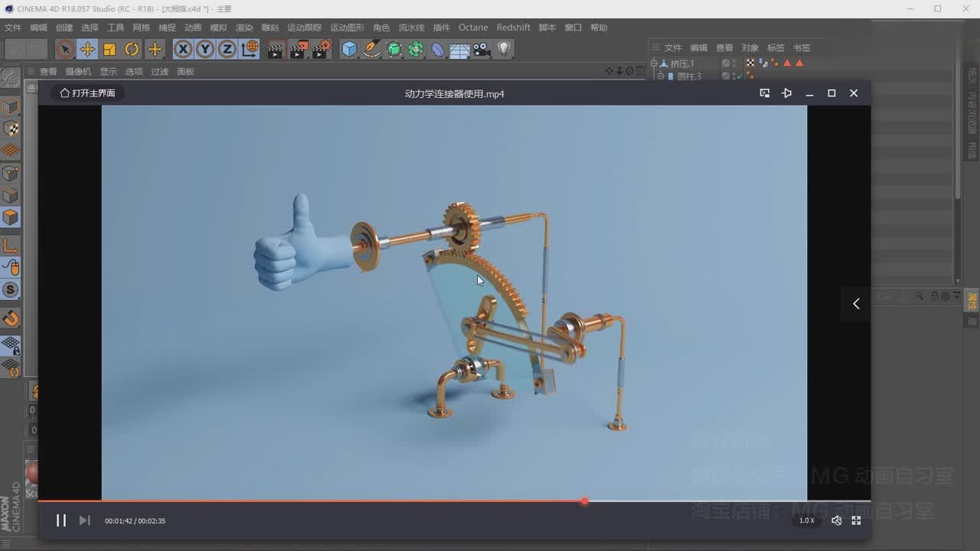Add a camera object

[482, 50]
